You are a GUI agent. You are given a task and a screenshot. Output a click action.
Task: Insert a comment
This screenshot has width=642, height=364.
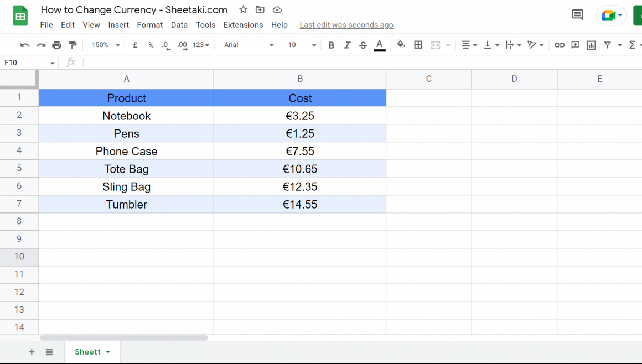click(x=575, y=45)
